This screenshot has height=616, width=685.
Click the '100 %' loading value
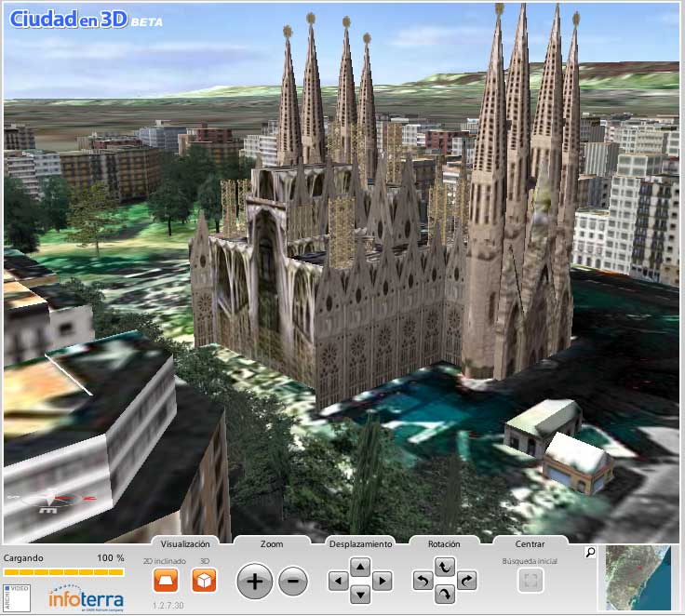111,558
